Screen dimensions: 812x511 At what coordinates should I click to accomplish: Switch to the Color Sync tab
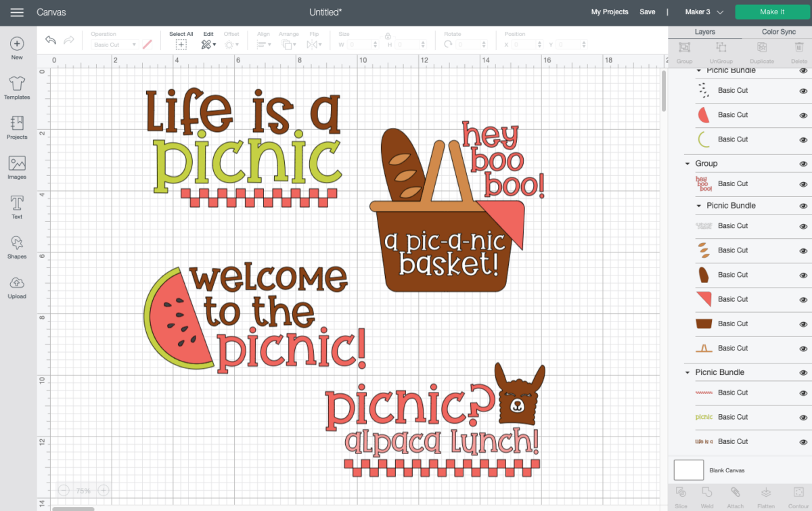point(779,32)
